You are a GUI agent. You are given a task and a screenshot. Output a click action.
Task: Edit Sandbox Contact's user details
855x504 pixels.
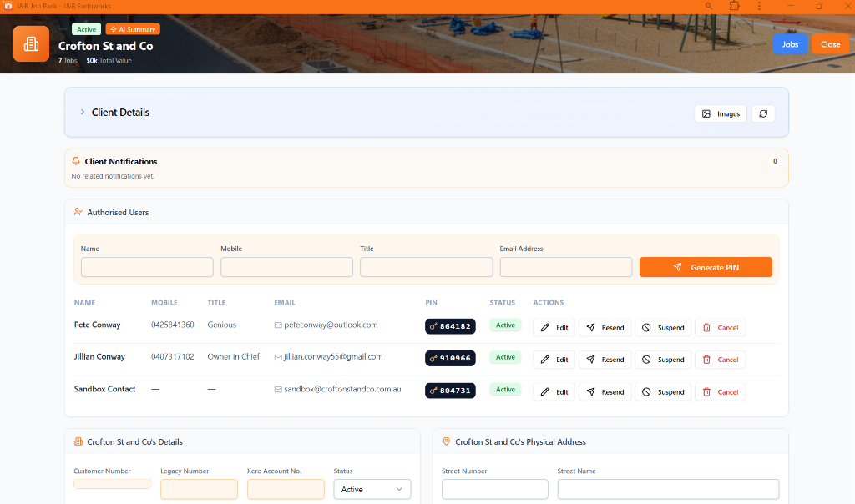[x=554, y=391]
